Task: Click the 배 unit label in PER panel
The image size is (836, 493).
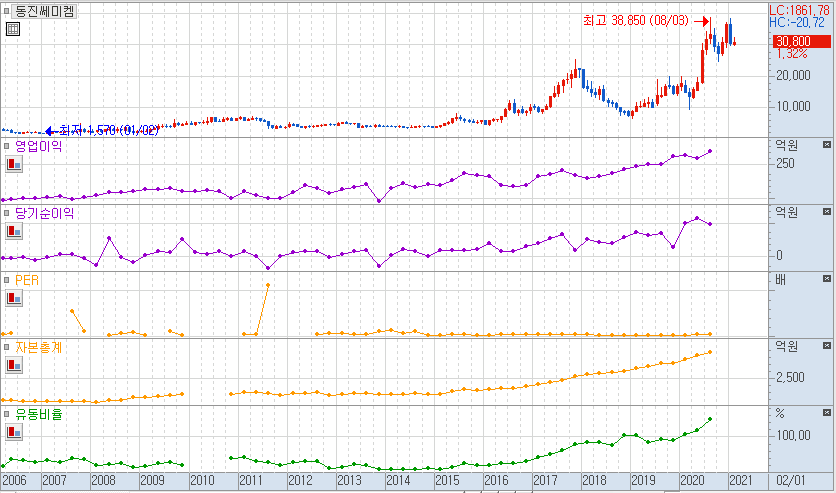Action: 781,280
